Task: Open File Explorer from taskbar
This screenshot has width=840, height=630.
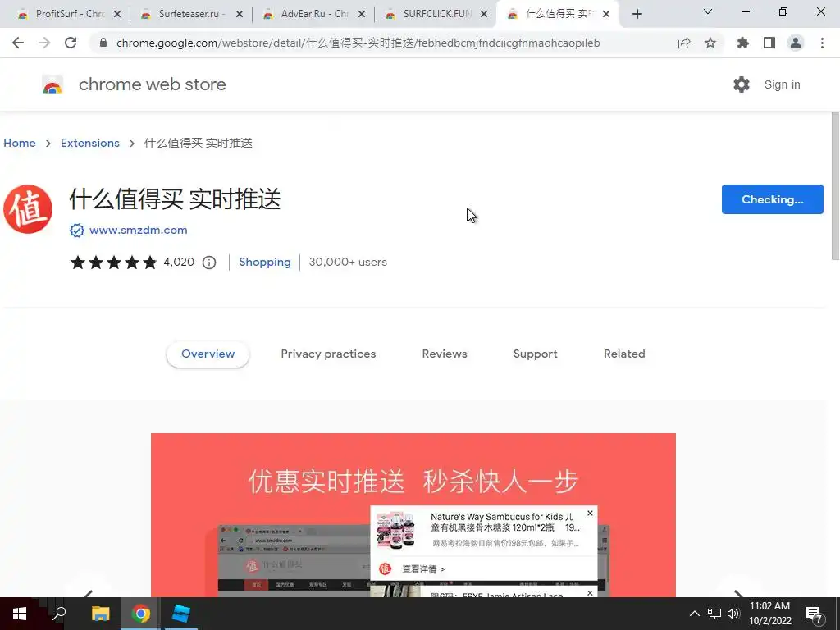Action: point(100,614)
